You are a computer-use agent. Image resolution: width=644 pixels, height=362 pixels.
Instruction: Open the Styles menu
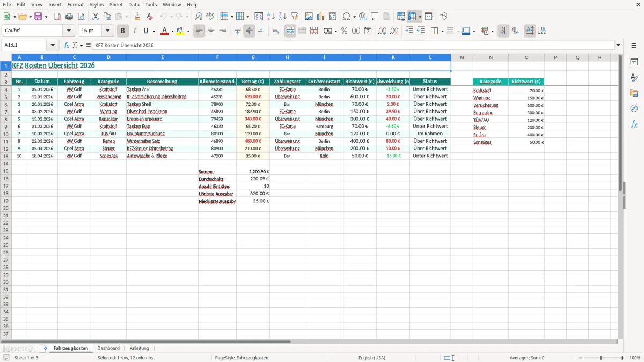(x=97, y=4)
